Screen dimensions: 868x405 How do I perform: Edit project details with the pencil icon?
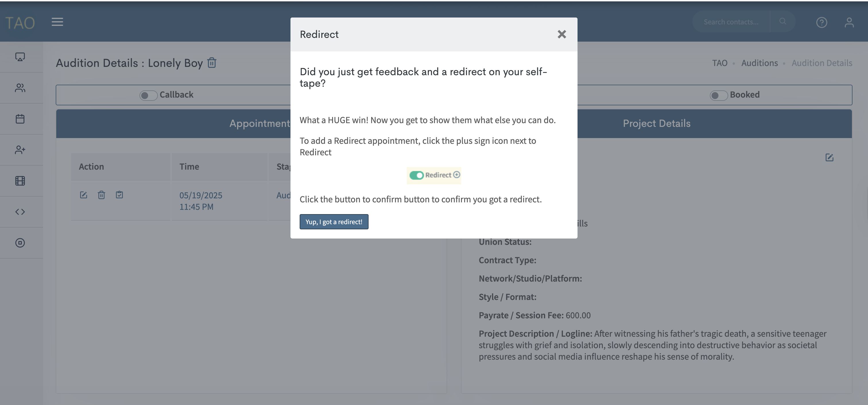(829, 157)
